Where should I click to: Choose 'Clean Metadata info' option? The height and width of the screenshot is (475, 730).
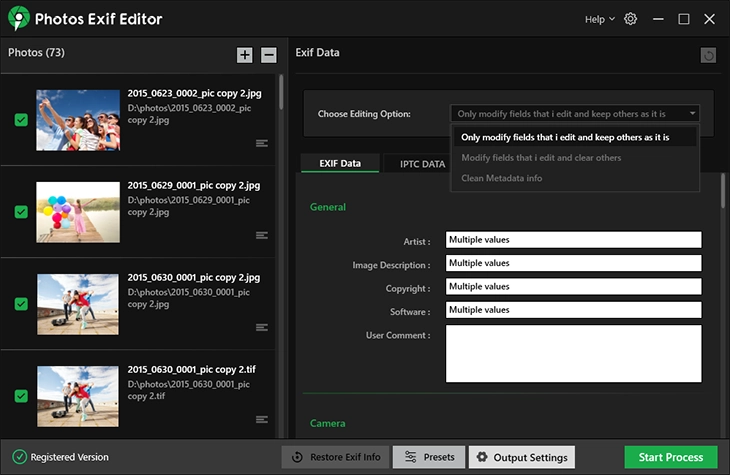(501, 178)
